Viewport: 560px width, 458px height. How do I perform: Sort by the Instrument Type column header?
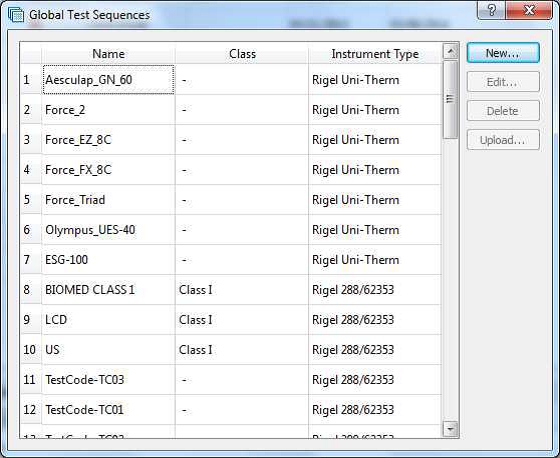375,54
